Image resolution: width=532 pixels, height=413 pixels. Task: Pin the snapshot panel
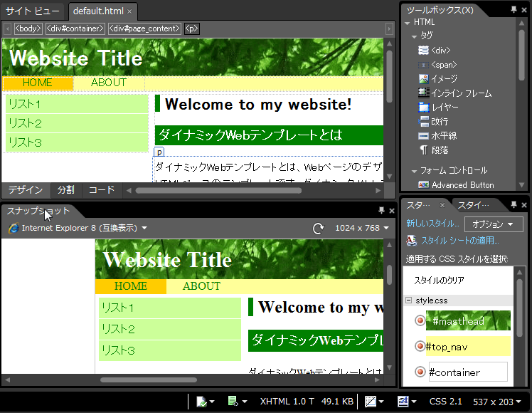coord(381,210)
